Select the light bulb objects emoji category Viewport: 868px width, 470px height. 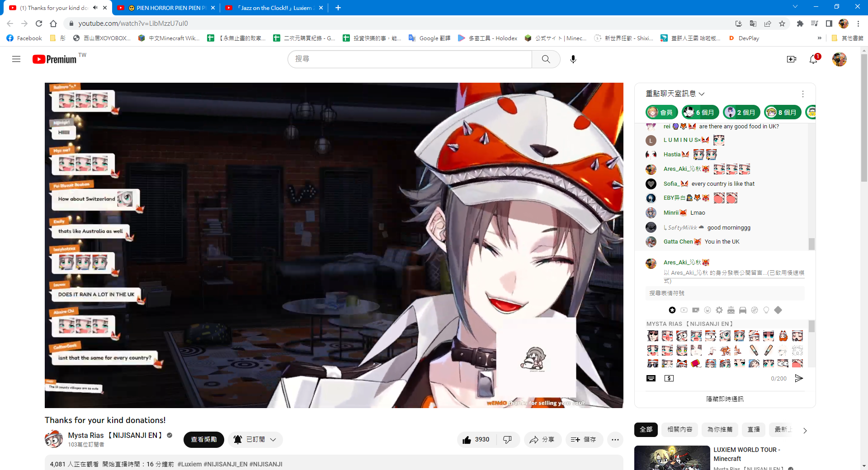tap(766, 310)
